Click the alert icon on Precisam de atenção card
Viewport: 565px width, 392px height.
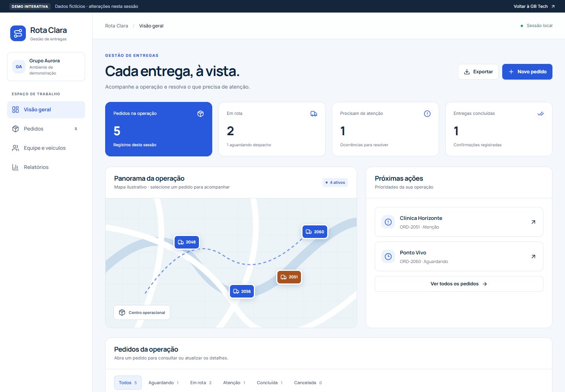click(427, 114)
